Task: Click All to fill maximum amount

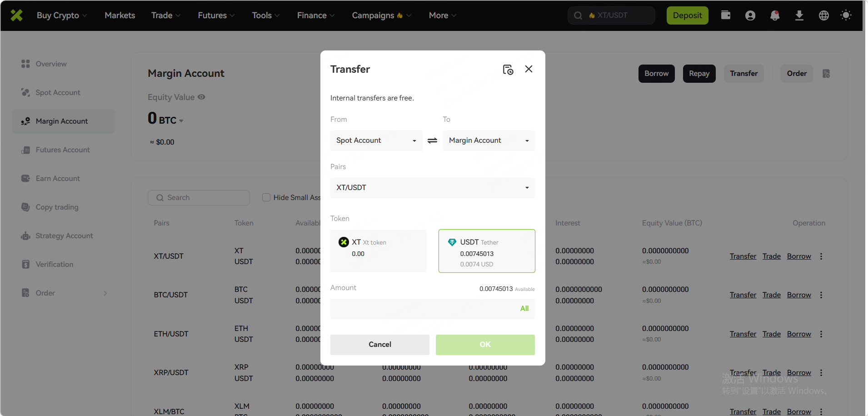Action: (524, 309)
